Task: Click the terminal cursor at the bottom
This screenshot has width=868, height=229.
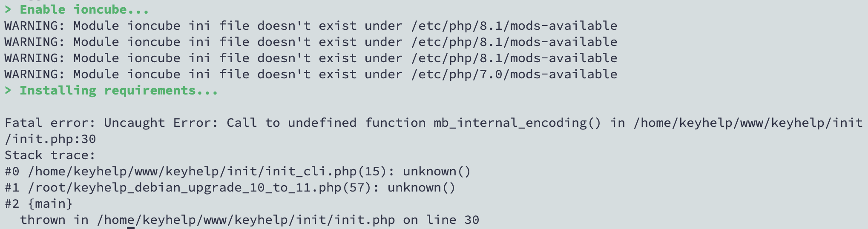Action: (x=131, y=228)
